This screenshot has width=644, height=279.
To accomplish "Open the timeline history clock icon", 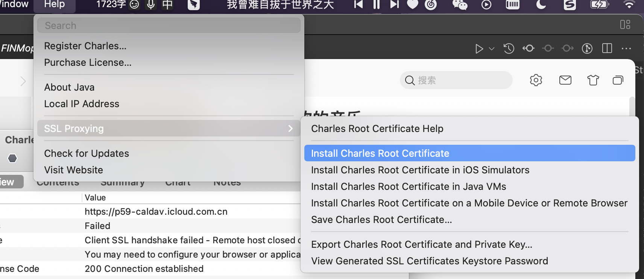I will click(509, 49).
